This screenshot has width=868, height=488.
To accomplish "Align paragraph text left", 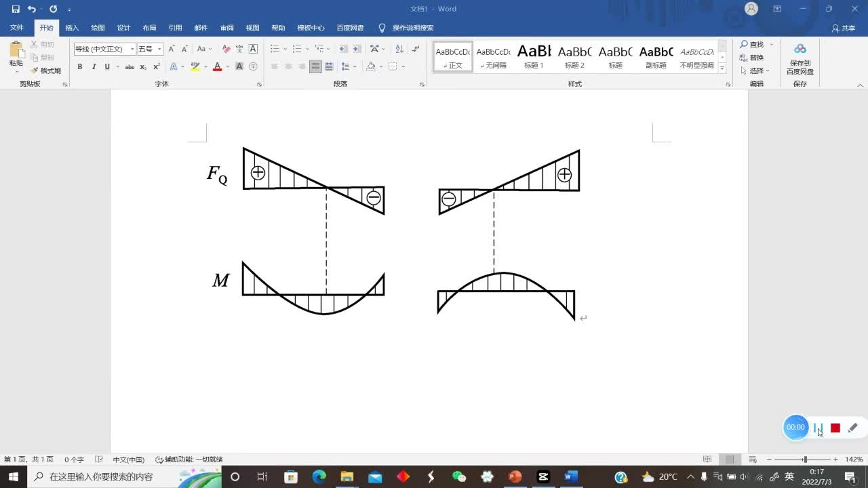I will [275, 66].
